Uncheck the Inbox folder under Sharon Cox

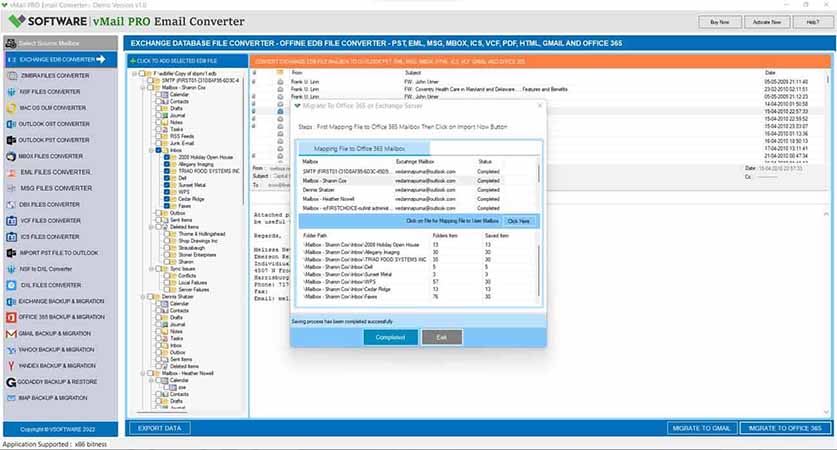159,151
